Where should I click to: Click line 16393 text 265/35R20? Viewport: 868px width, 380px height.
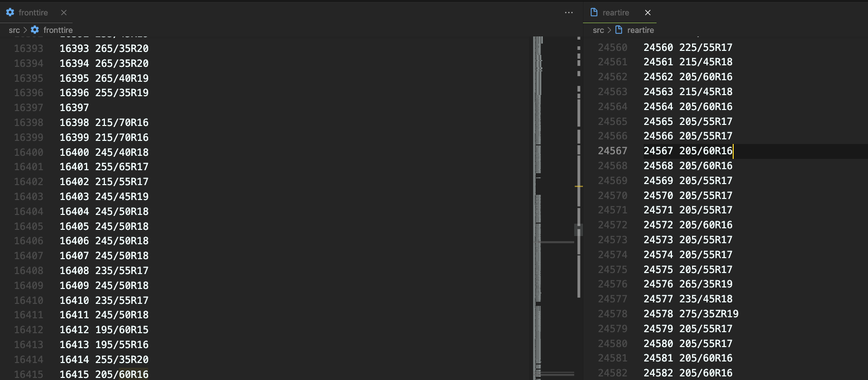point(122,48)
